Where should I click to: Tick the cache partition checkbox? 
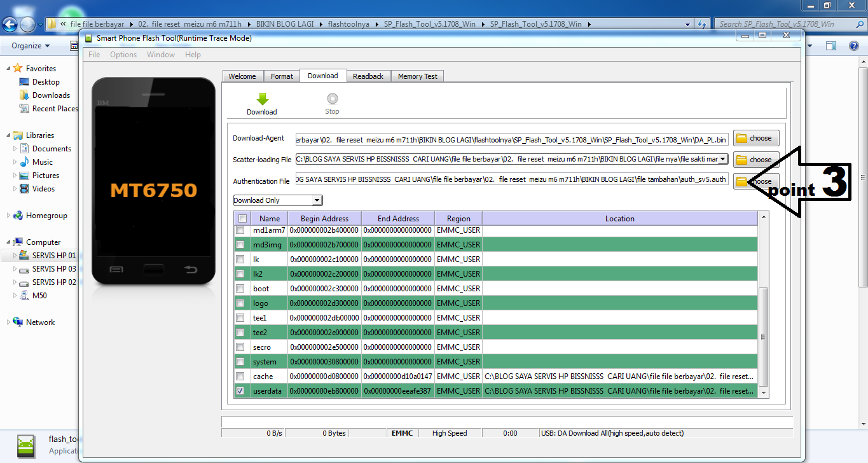coord(240,377)
